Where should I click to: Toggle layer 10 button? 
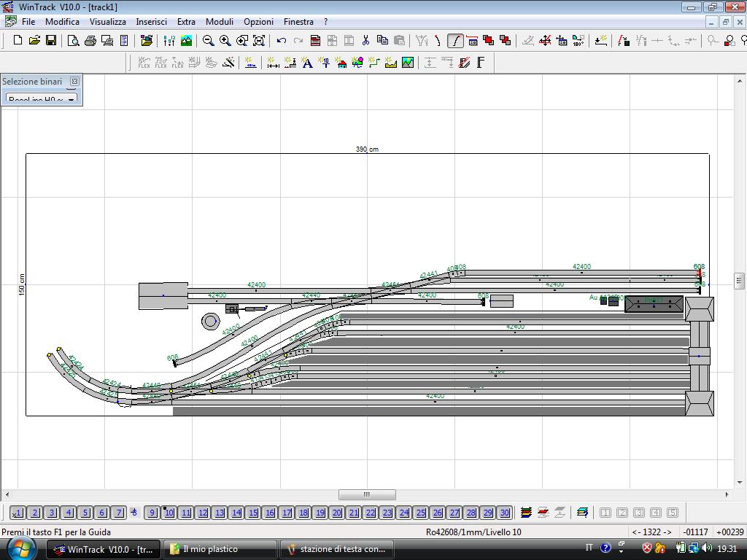pos(169,513)
